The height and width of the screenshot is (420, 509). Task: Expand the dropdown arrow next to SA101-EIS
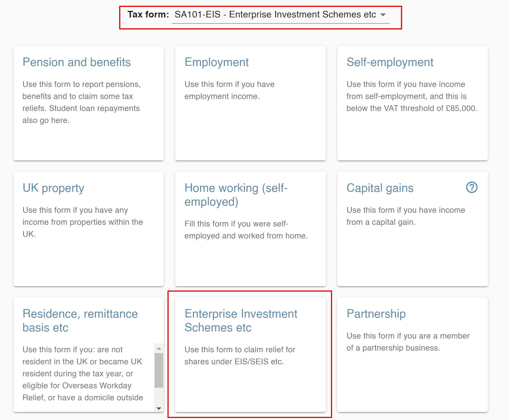click(x=383, y=15)
